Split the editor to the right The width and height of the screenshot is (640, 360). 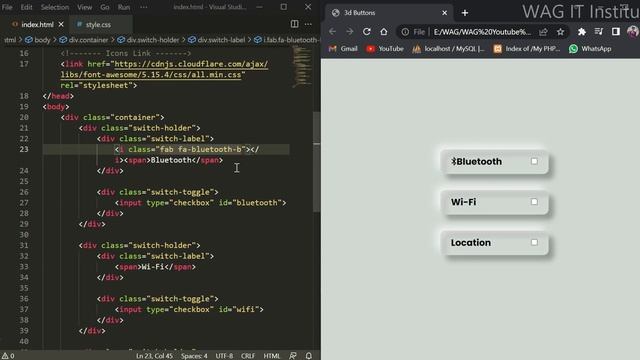pyautogui.click(x=294, y=24)
